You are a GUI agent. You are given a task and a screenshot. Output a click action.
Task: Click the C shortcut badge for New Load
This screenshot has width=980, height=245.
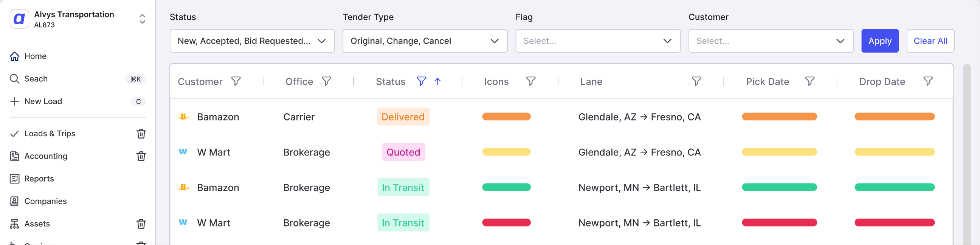pos(138,102)
